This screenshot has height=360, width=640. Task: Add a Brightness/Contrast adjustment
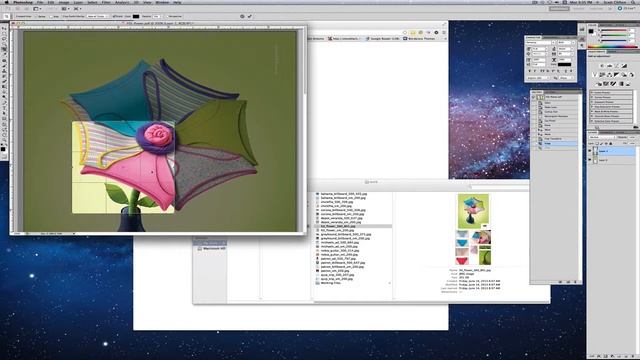coord(602,66)
